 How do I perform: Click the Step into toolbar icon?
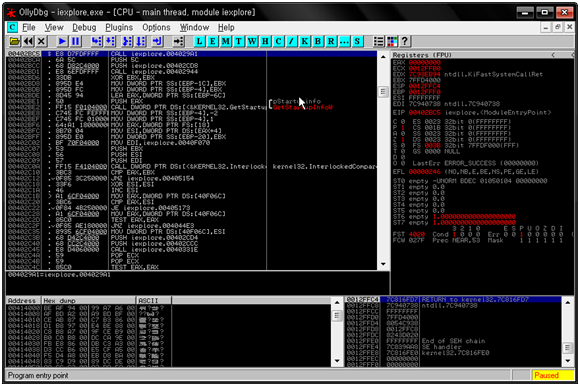point(97,41)
